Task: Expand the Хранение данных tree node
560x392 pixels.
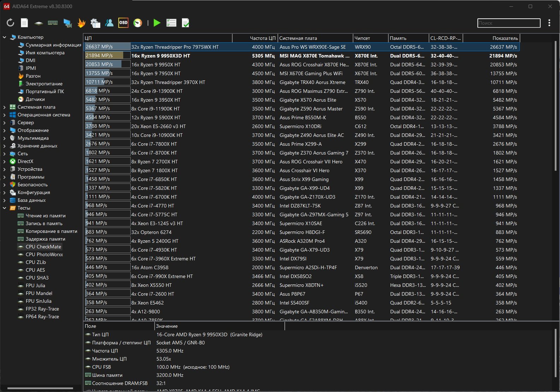Action: coord(5,146)
